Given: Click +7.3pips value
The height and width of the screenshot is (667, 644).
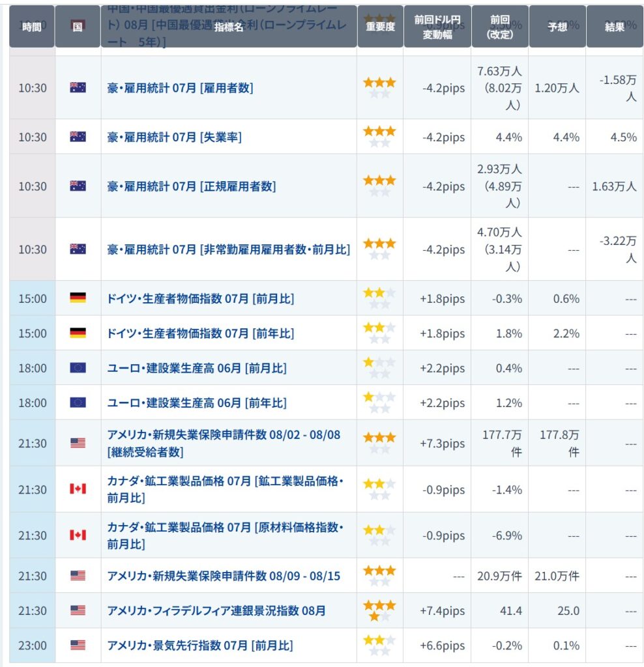Looking at the screenshot, I should pyautogui.click(x=442, y=443).
